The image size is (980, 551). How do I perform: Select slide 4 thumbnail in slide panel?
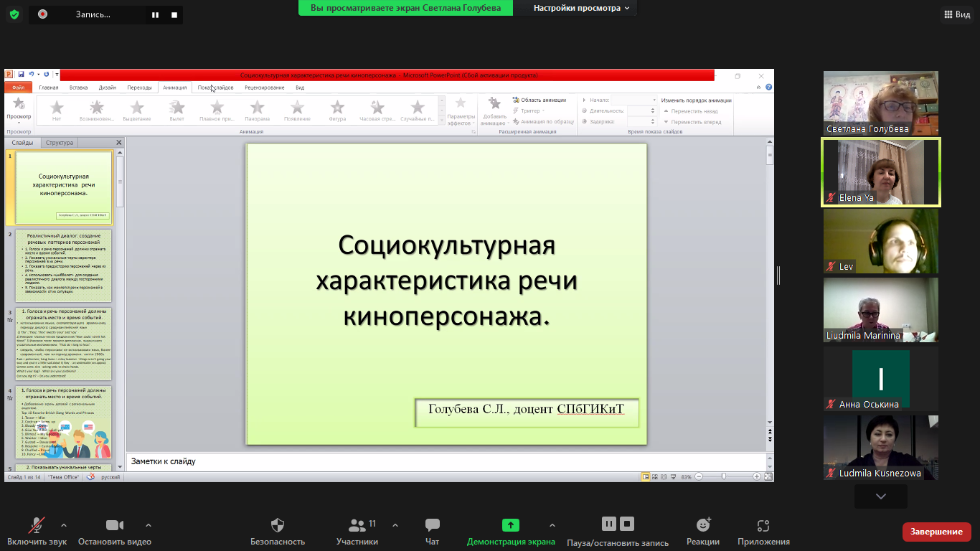pyautogui.click(x=64, y=423)
